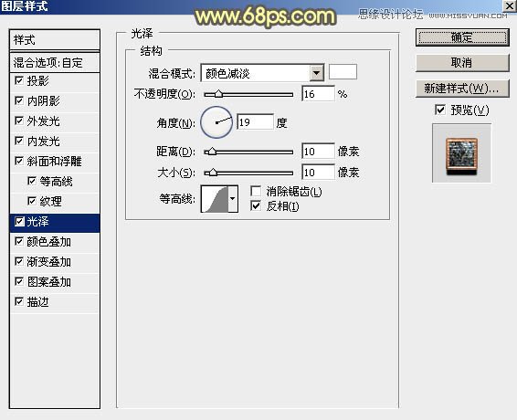This screenshot has width=517, height=420.
Task: Toggle the 渐变叠加 gradient overlay checkbox
Action: [x=19, y=262]
